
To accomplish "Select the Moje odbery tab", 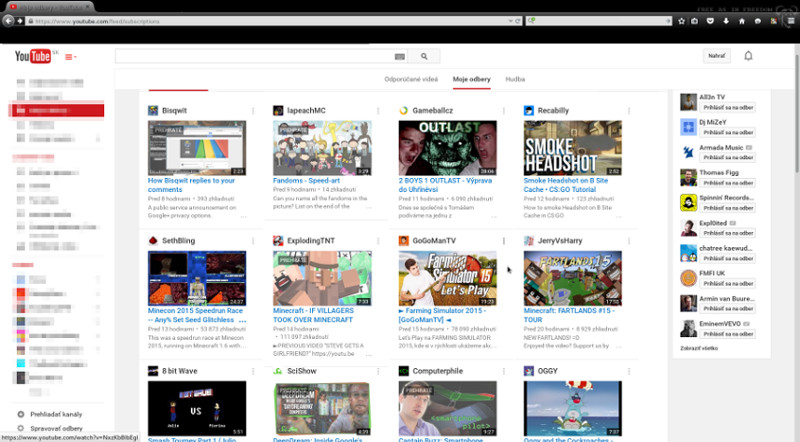I will 471,79.
